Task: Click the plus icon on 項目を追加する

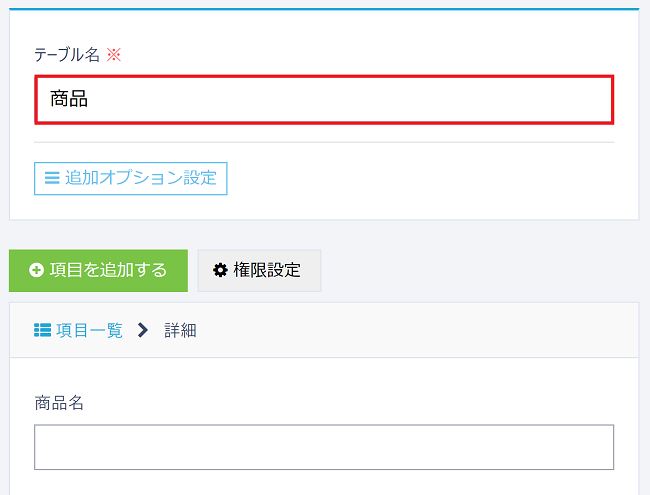Action: (x=37, y=271)
